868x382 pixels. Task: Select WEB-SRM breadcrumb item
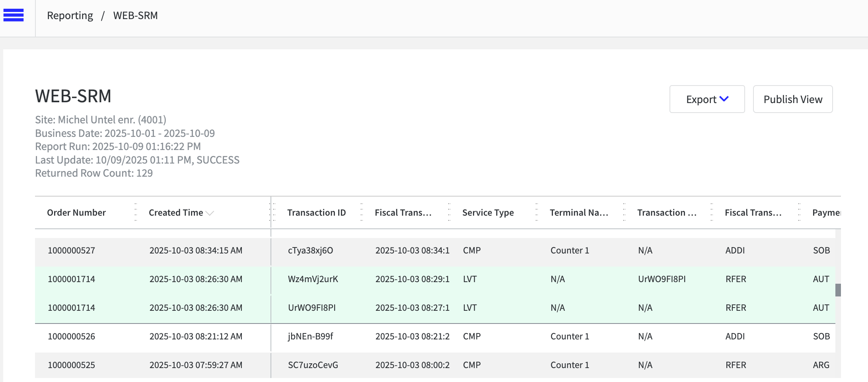(x=135, y=16)
